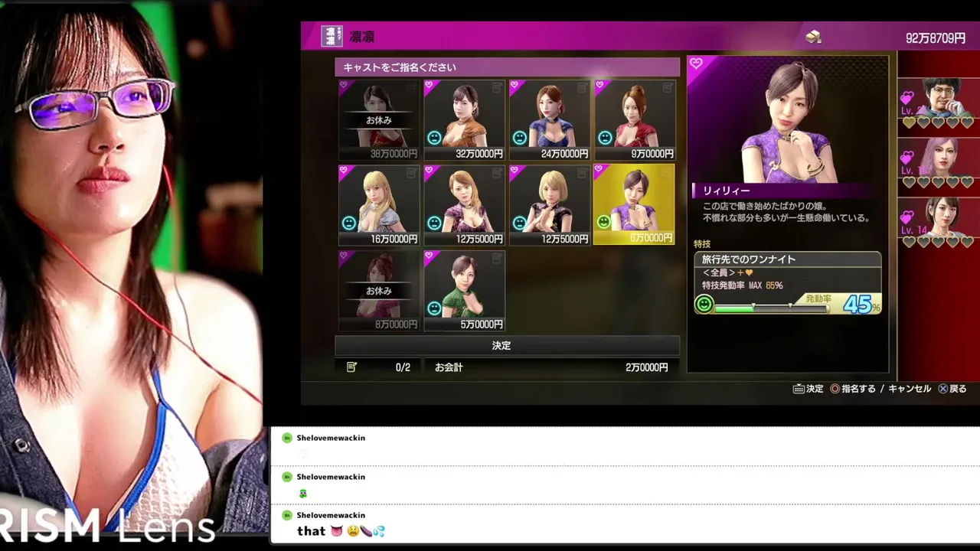The image size is (980, 551).
Task: Choose the 5万0000円 green-dress cast card
Action: 464,291
